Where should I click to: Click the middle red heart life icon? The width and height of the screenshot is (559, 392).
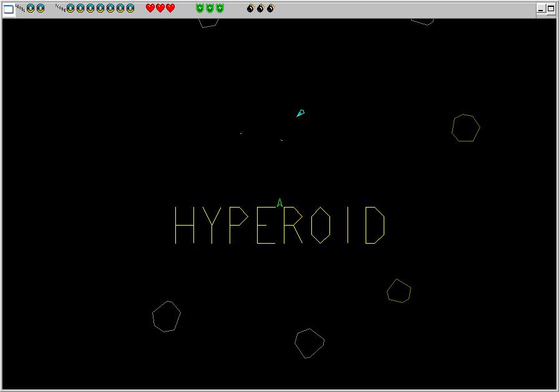[160, 8]
